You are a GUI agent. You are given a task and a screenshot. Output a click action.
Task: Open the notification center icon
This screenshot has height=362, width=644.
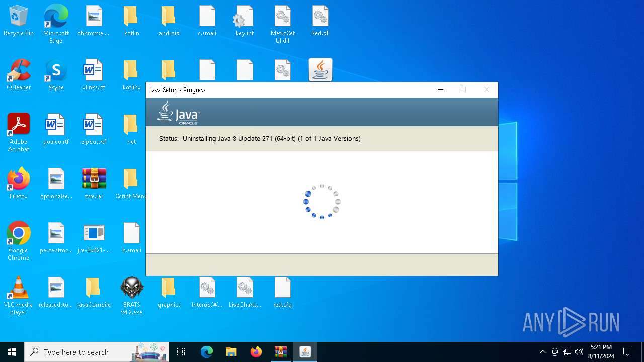(x=627, y=352)
